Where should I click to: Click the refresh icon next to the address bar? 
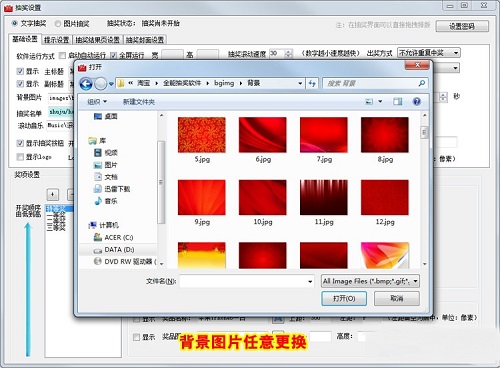tap(312, 83)
